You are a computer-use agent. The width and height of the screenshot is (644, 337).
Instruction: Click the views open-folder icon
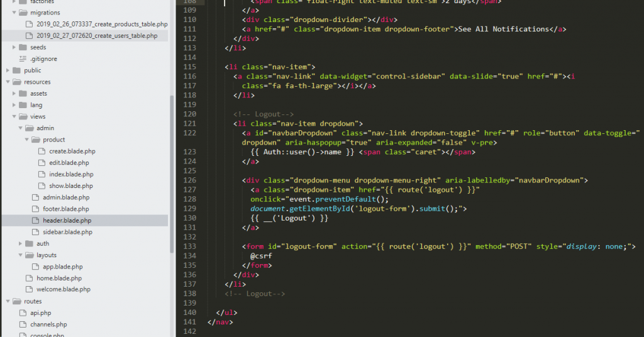23,116
